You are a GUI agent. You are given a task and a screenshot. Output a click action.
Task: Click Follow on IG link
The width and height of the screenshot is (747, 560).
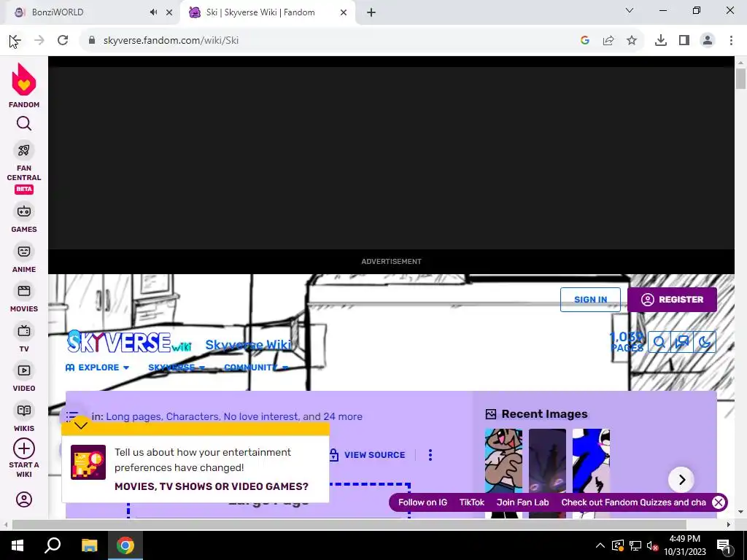tap(422, 502)
